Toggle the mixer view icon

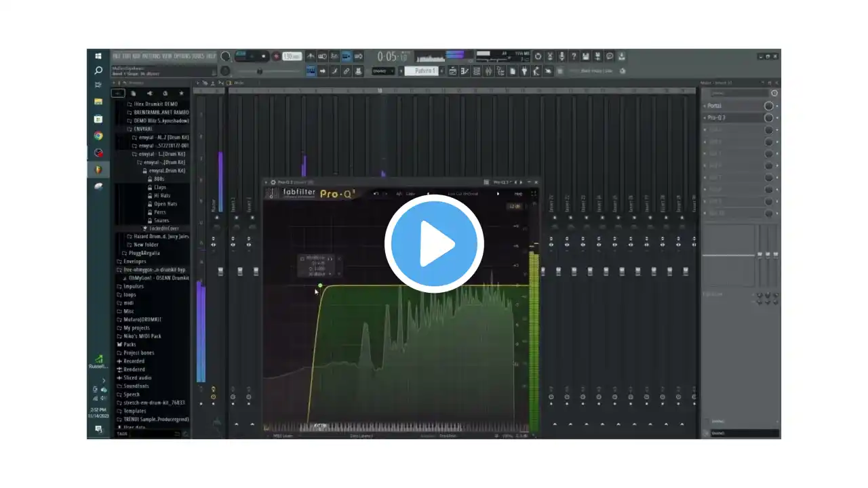pos(488,70)
